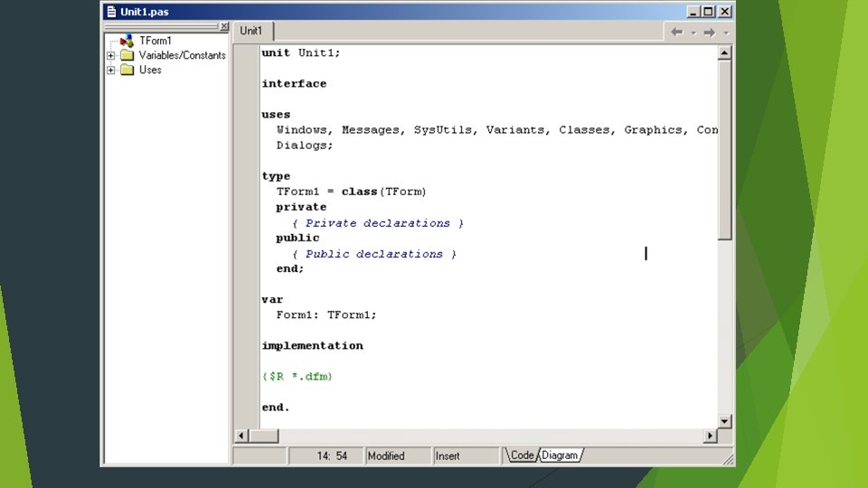
Task: Open the back history dropdown
Action: (x=693, y=33)
